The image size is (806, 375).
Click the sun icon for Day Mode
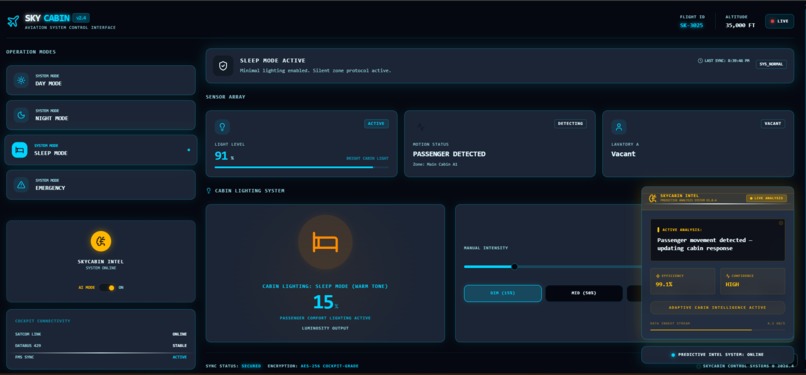point(21,80)
